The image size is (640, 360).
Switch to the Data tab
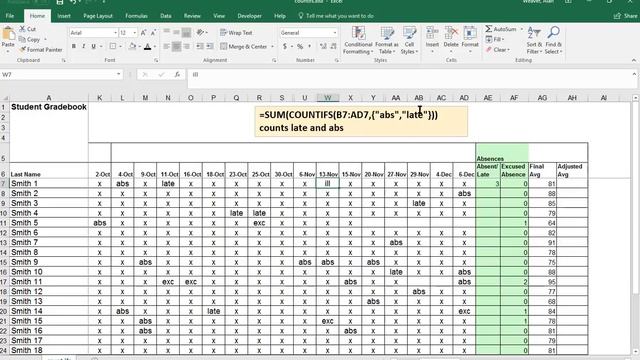pyautogui.click(x=166, y=16)
